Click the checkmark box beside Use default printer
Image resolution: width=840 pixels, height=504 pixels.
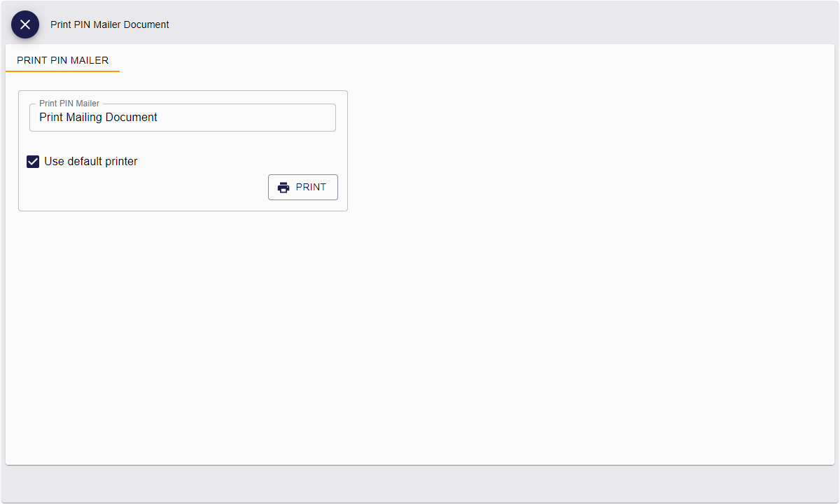33,162
